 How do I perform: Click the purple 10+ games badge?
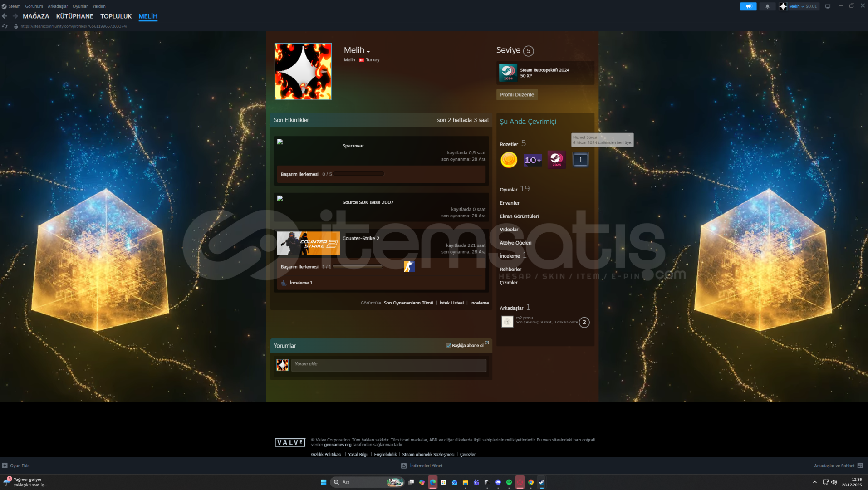click(533, 160)
